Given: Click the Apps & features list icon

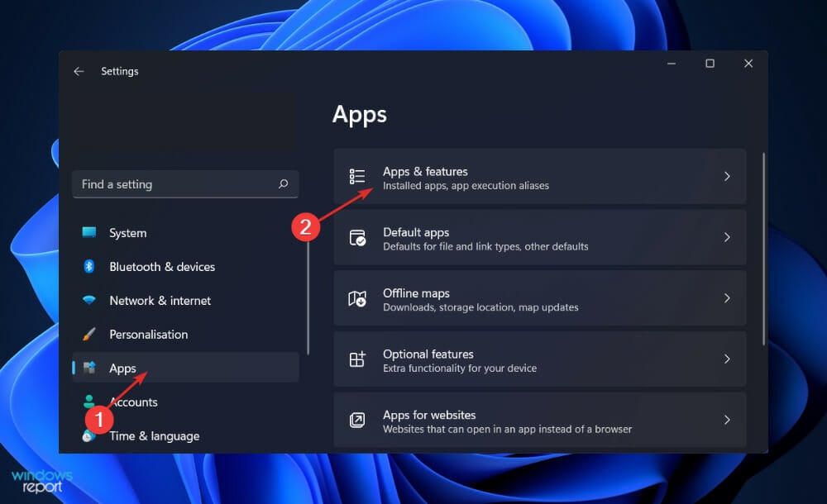Looking at the screenshot, I should point(357,176).
